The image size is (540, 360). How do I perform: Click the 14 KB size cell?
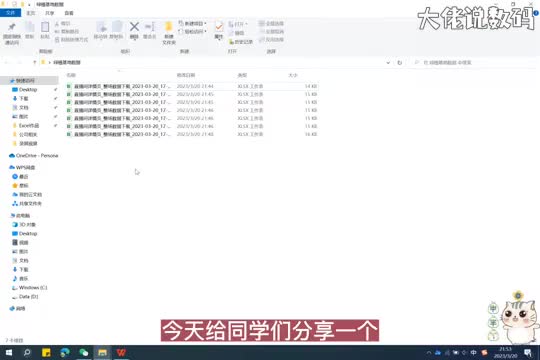pyautogui.click(x=311, y=86)
